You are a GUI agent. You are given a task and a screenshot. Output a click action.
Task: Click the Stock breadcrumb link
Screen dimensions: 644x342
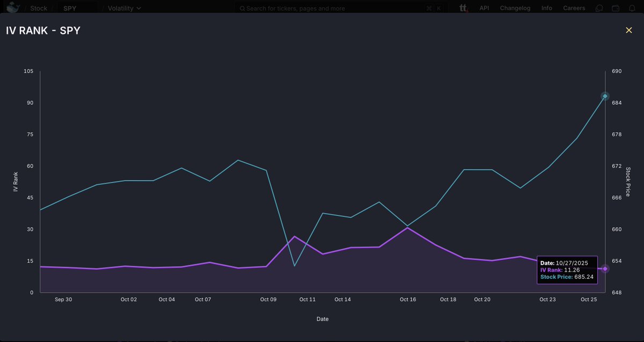(x=39, y=9)
